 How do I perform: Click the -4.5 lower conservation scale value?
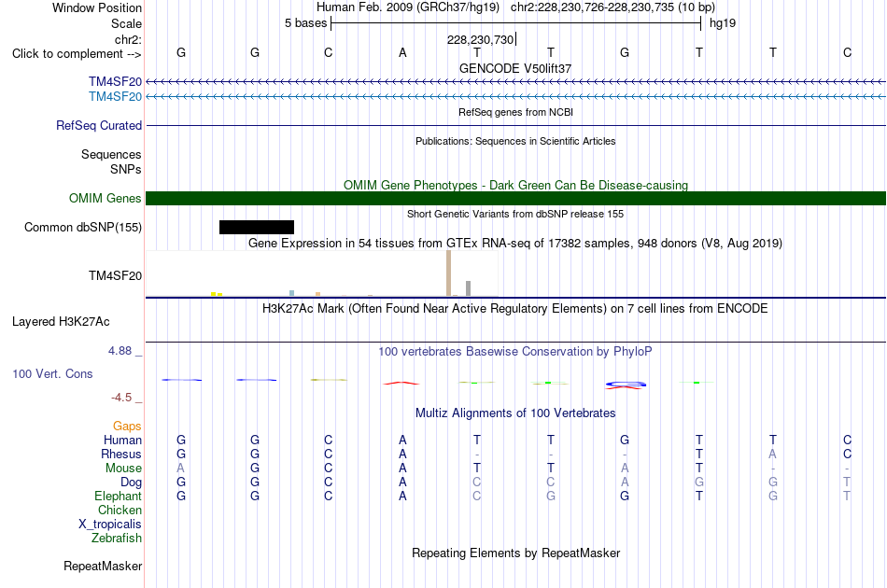(x=121, y=398)
